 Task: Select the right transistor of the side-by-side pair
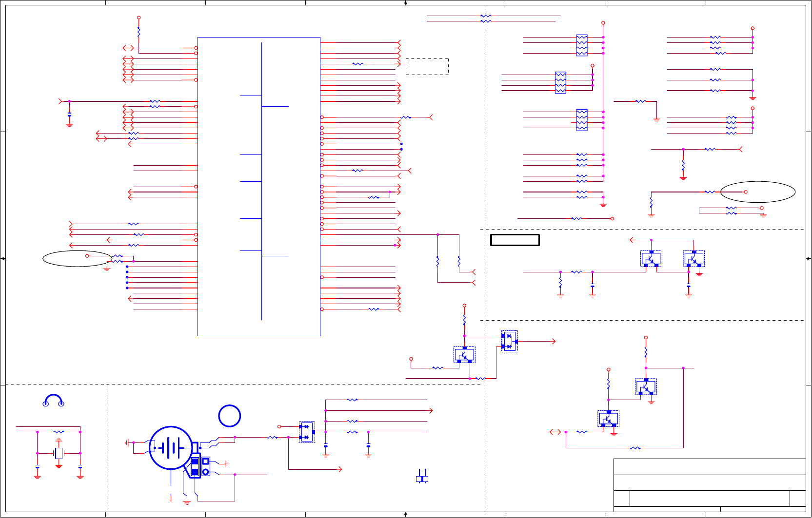(694, 259)
